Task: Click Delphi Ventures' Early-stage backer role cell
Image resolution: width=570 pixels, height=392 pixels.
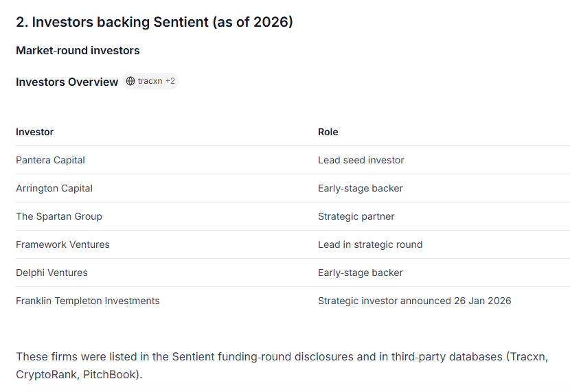Action: [x=361, y=273]
